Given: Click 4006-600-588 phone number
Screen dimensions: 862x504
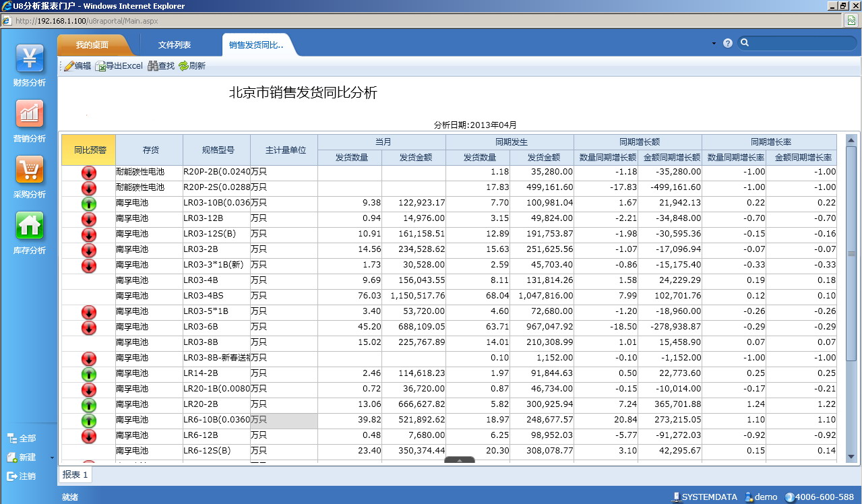Looking at the screenshot, I should coord(819,497).
